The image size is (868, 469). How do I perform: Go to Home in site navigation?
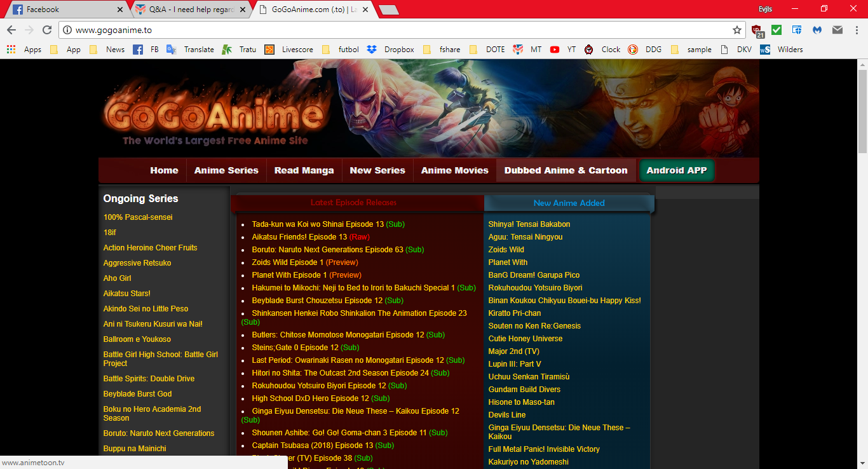point(164,170)
